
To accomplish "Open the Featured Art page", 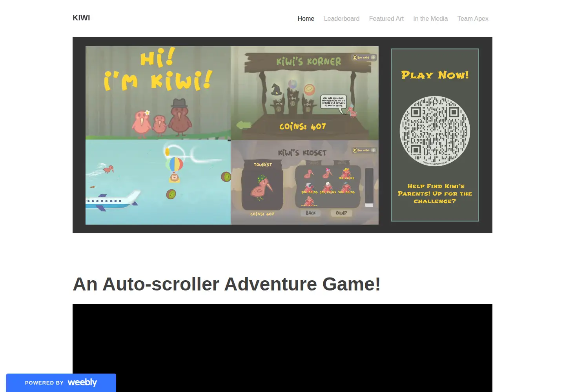I will (x=386, y=18).
